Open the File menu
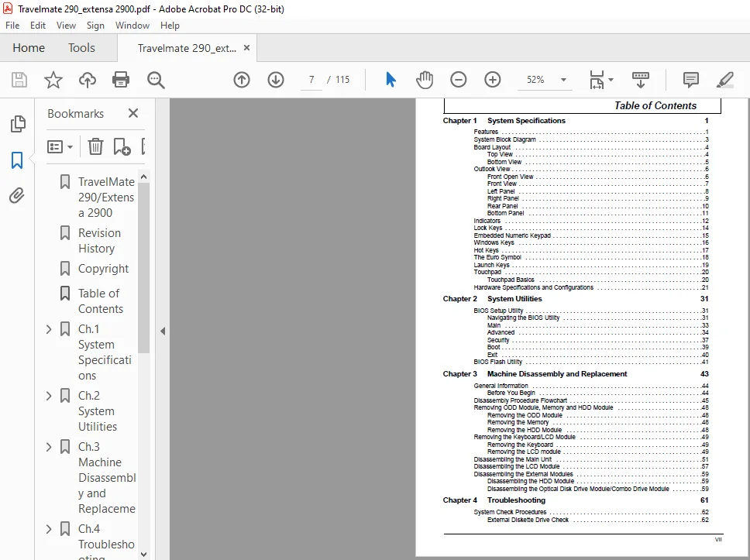The image size is (750, 560). point(12,26)
